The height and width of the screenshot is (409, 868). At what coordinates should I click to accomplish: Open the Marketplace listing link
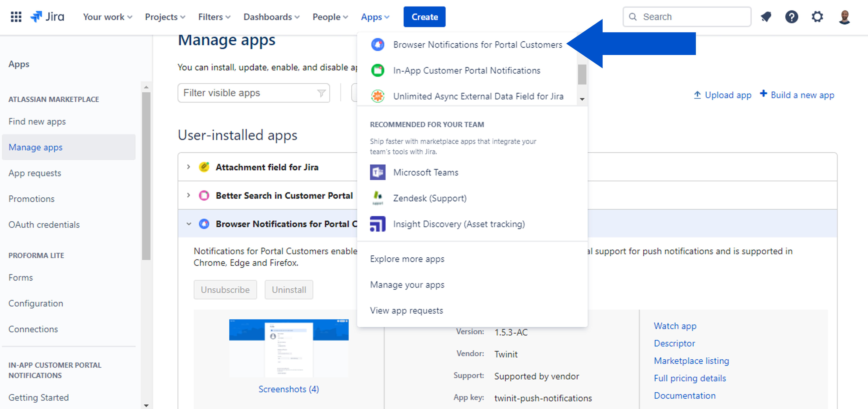click(x=691, y=361)
